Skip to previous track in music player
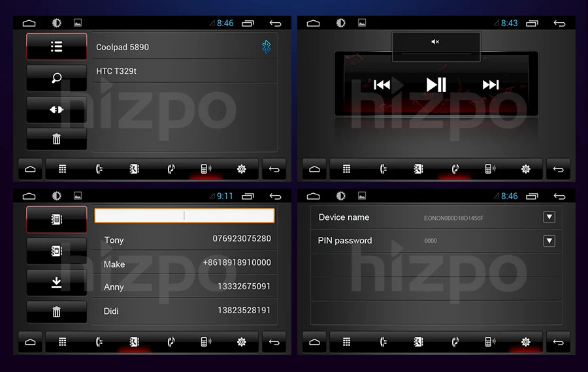 coord(382,85)
